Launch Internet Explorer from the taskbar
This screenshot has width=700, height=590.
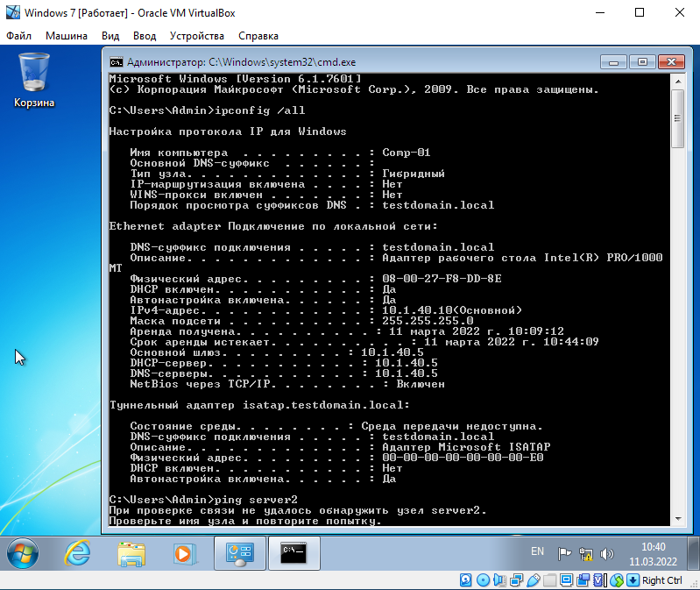(x=78, y=553)
